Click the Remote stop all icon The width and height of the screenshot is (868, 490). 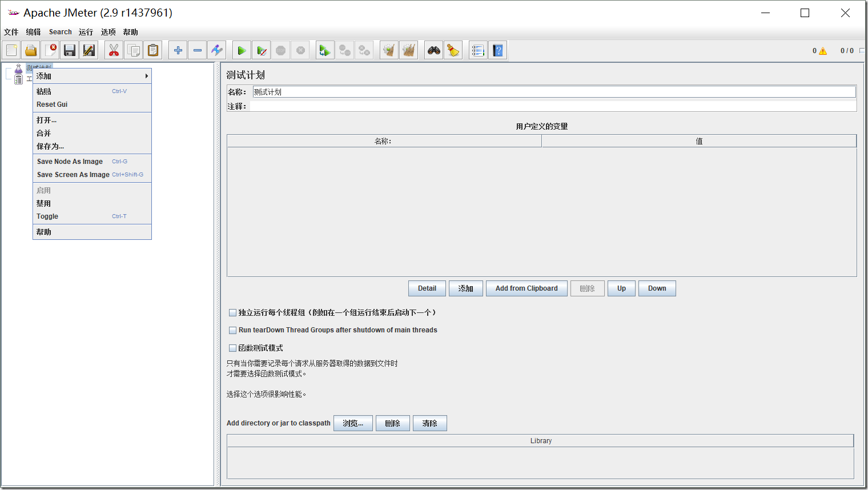click(345, 50)
